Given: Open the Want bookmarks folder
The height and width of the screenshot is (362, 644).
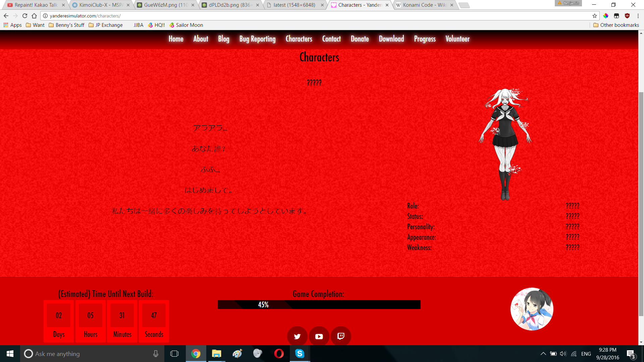Looking at the screenshot, I should click(x=35, y=25).
